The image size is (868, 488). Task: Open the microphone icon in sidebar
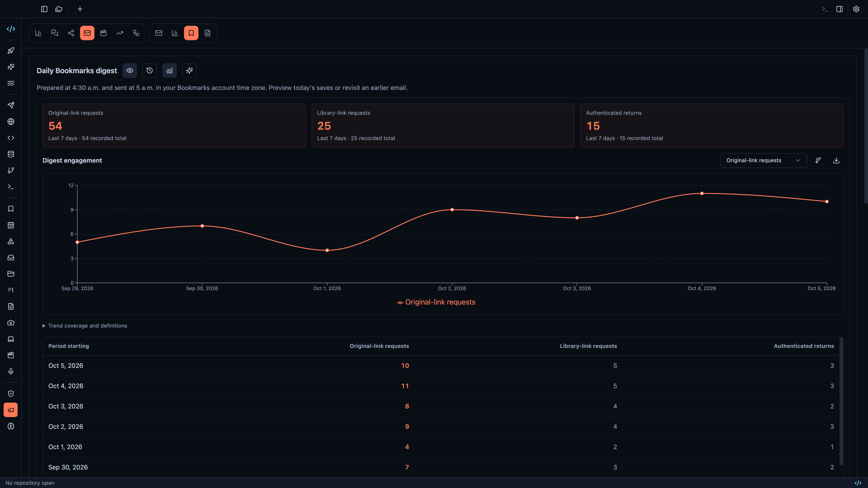click(x=11, y=371)
